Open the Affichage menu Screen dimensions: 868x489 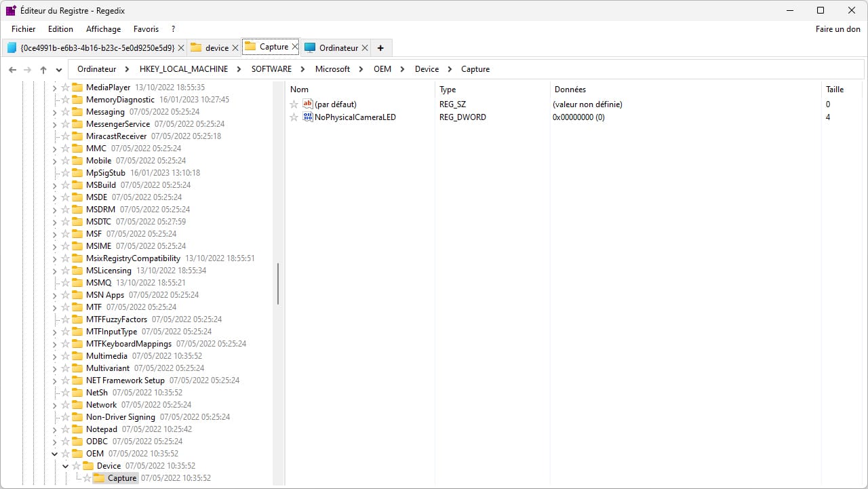104,29
